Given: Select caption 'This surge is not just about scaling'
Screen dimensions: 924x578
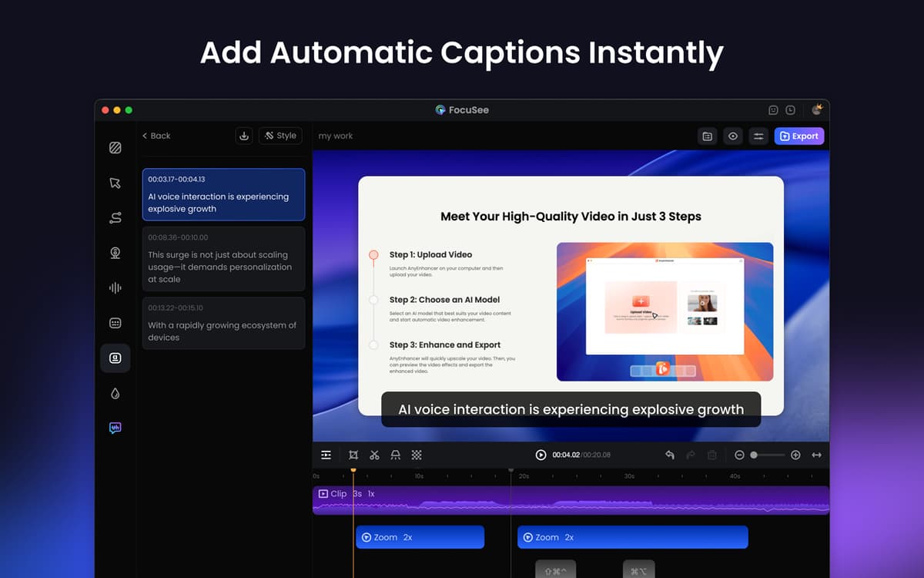Looking at the screenshot, I should [223, 259].
